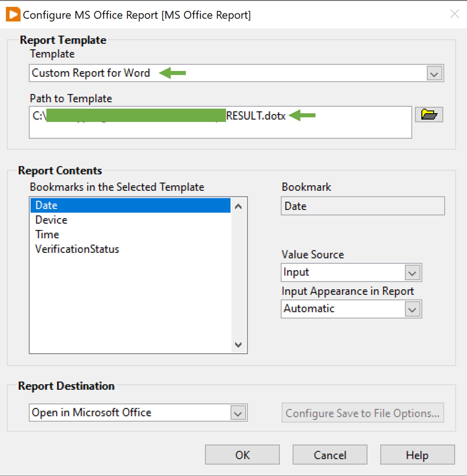Screen dimensions: 467x476
Task: Close the Configure MS Office Report dialog
Action: point(454,14)
